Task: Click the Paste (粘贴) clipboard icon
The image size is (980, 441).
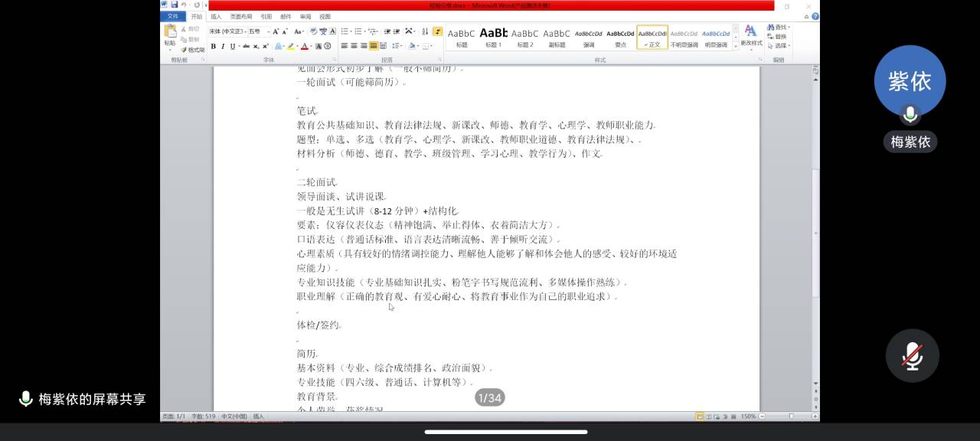Action: (170, 34)
